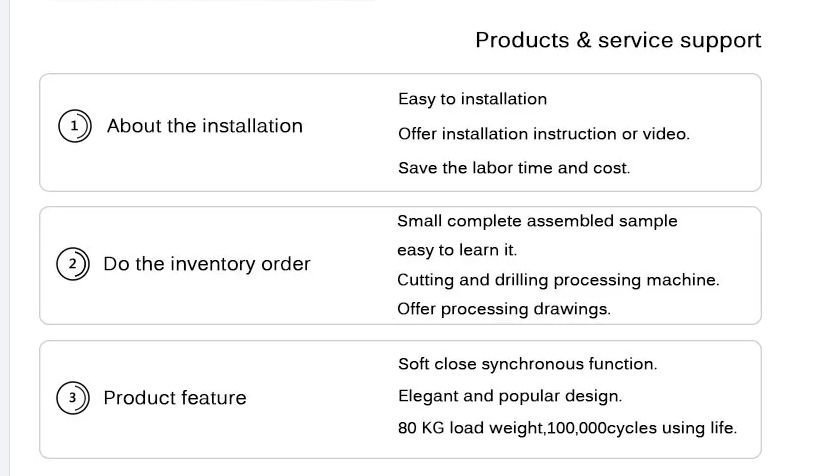Click the circled number 3 icon

73,398
